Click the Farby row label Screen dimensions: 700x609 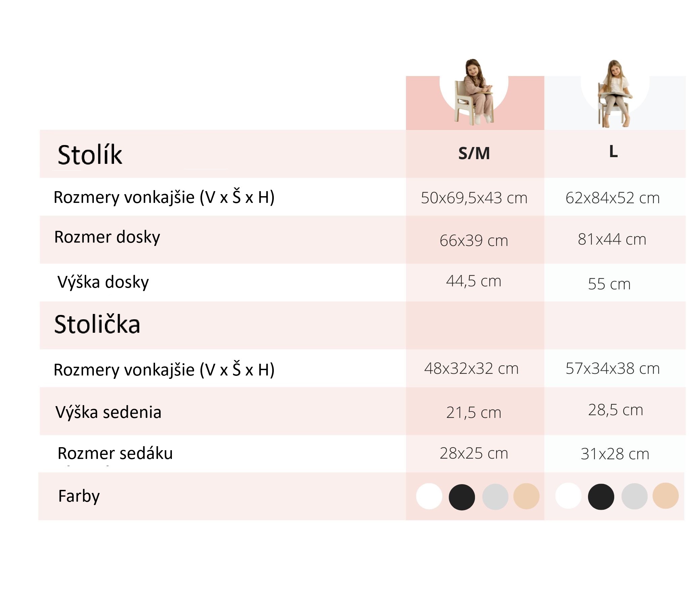point(79,496)
